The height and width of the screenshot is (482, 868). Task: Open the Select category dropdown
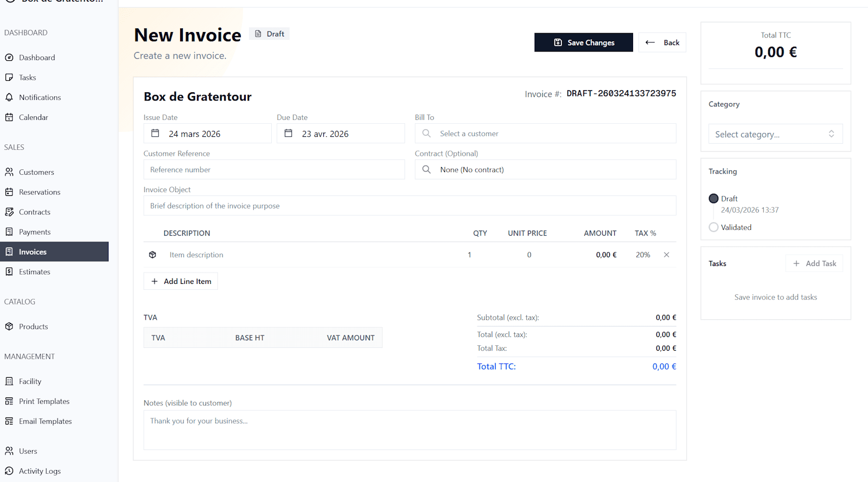tap(775, 134)
